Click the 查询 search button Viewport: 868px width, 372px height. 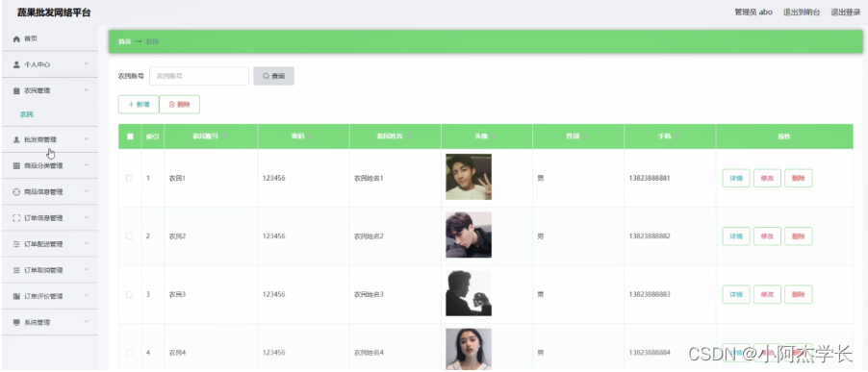pyautogui.click(x=273, y=76)
